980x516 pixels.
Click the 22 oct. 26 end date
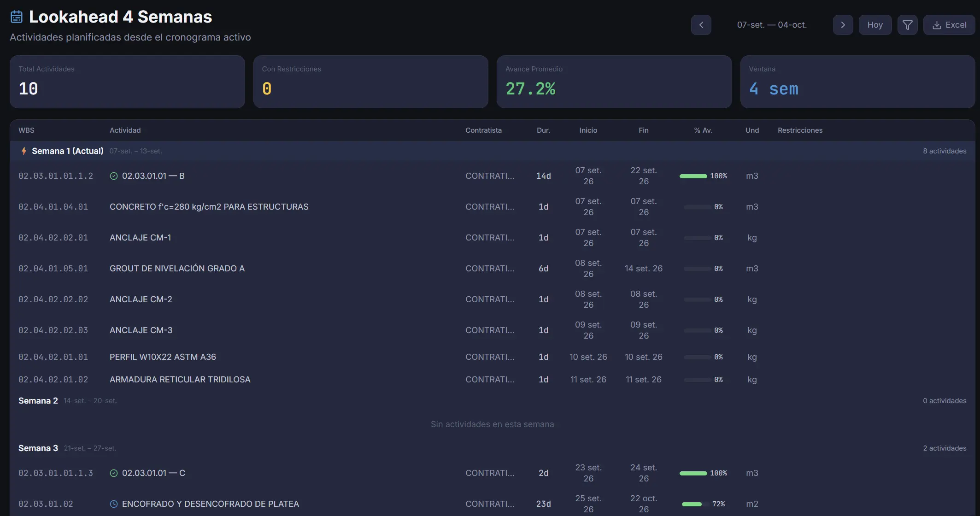coord(644,504)
